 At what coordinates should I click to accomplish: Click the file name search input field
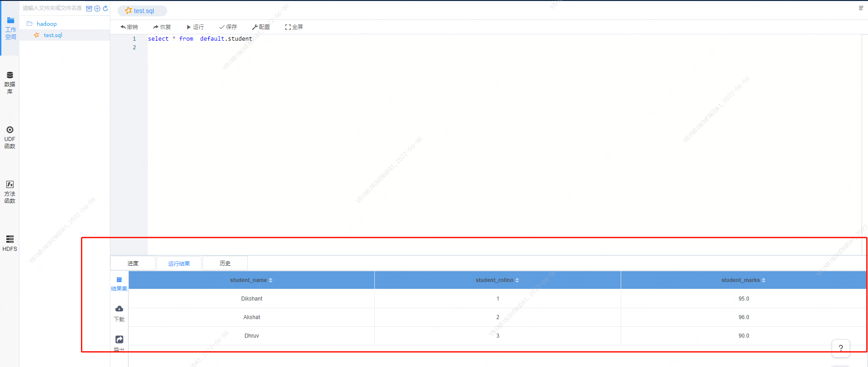tap(52, 8)
